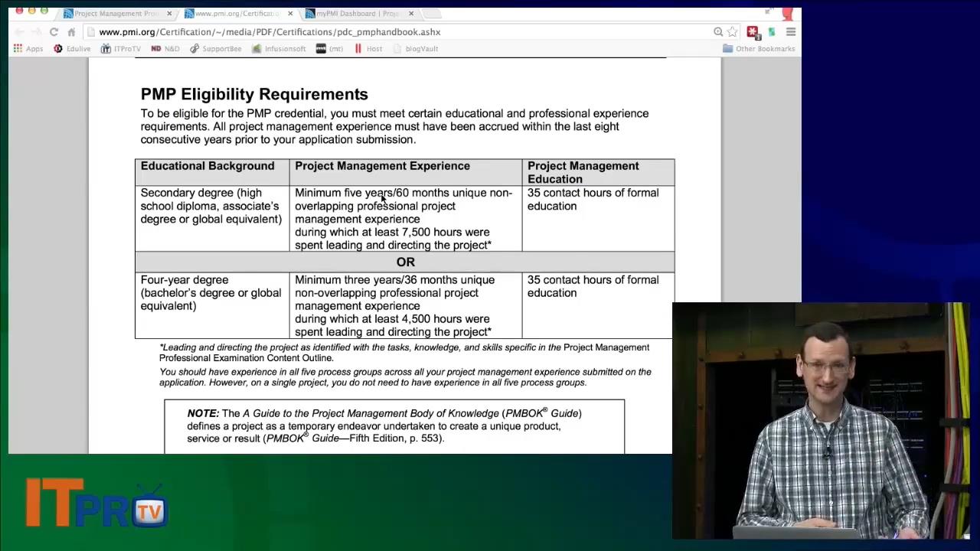Viewport: 980px width, 551px height.
Task: Open the Host bookmark
Action: 368,49
